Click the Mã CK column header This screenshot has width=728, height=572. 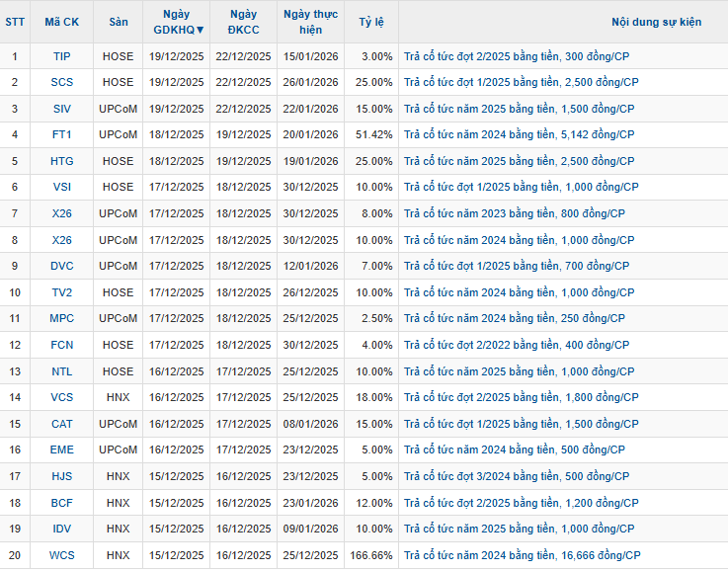[x=61, y=22]
